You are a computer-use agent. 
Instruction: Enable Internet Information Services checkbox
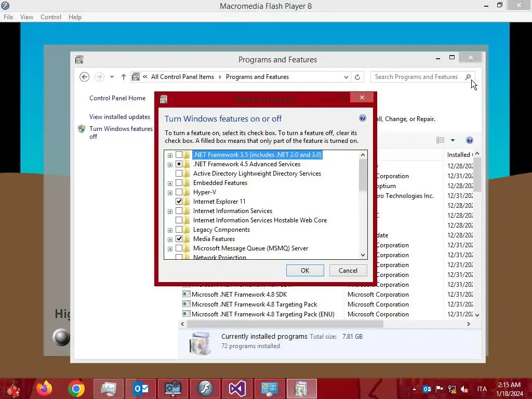179,211
